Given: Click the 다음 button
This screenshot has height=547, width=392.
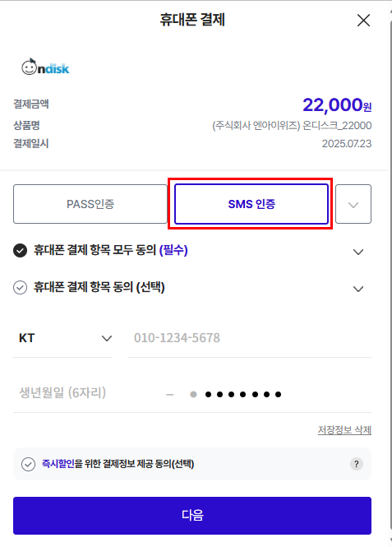Looking at the screenshot, I should click(x=192, y=516).
